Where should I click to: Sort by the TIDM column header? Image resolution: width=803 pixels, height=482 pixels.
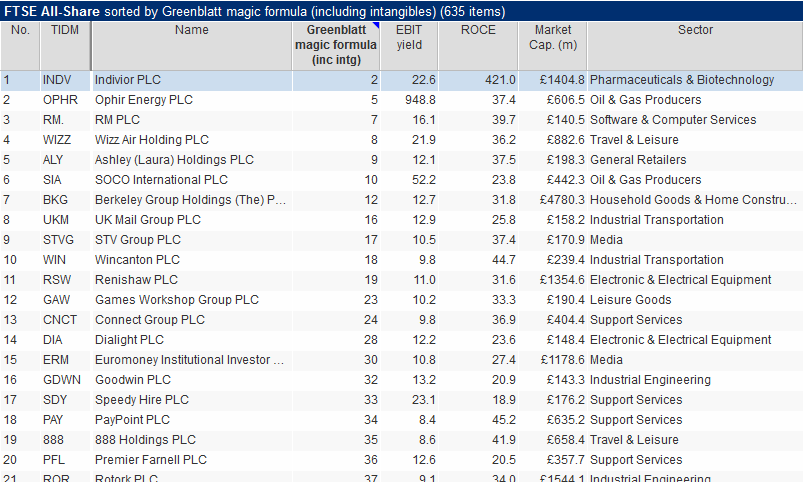coord(65,46)
